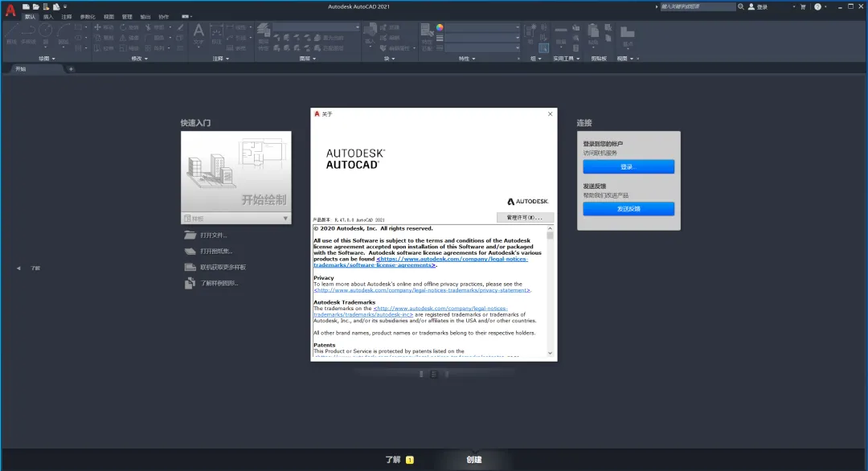Click the plus new drawing tab button
This screenshot has width=868, height=471.
pyautogui.click(x=71, y=69)
